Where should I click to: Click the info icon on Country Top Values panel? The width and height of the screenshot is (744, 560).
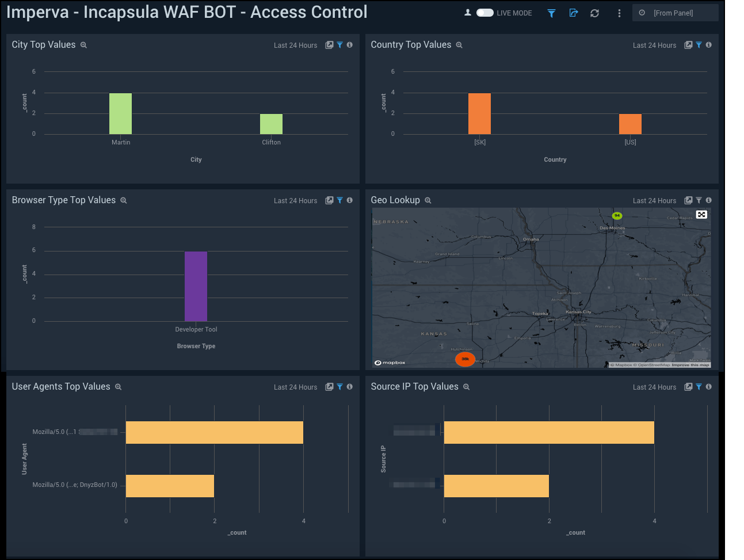click(708, 44)
